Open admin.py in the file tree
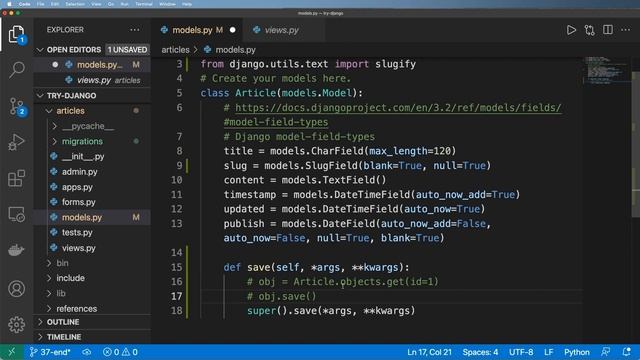Screen dimensions: 640x360 pyautogui.click(x=92, y=172)
